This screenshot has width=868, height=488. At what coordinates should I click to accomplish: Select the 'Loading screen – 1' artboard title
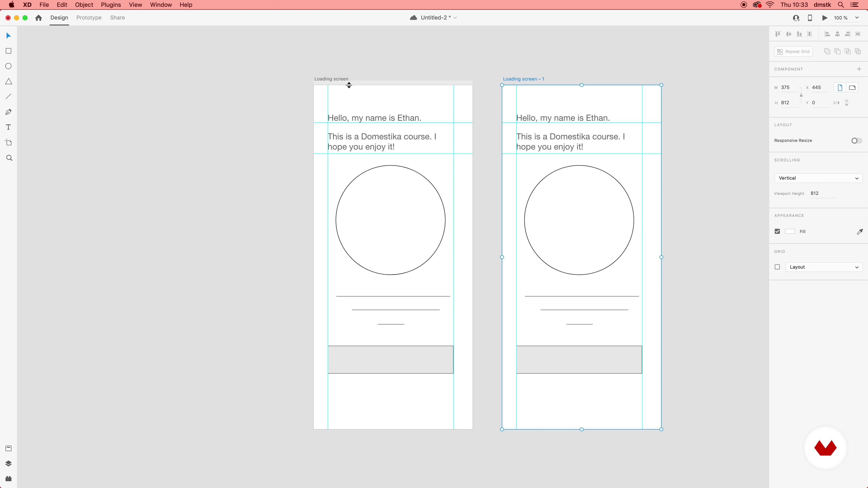(523, 79)
